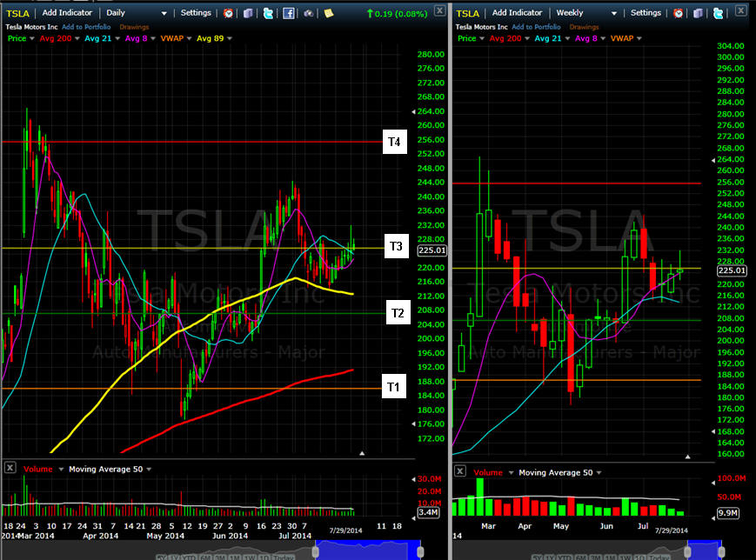Open the yellow sticky note icon
This screenshot has width=756, height=560.
pos(329,13)
